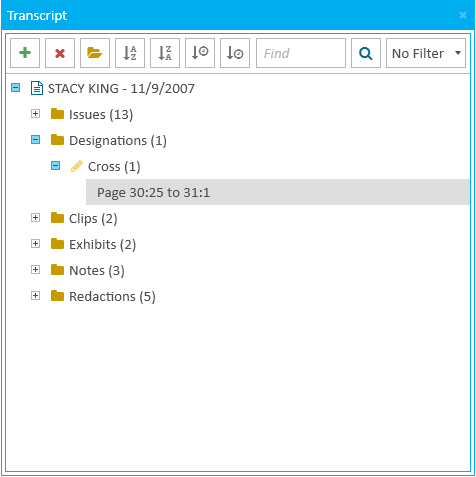
Task: Close the Transcript panel
Action: click(x=463, y=15)
